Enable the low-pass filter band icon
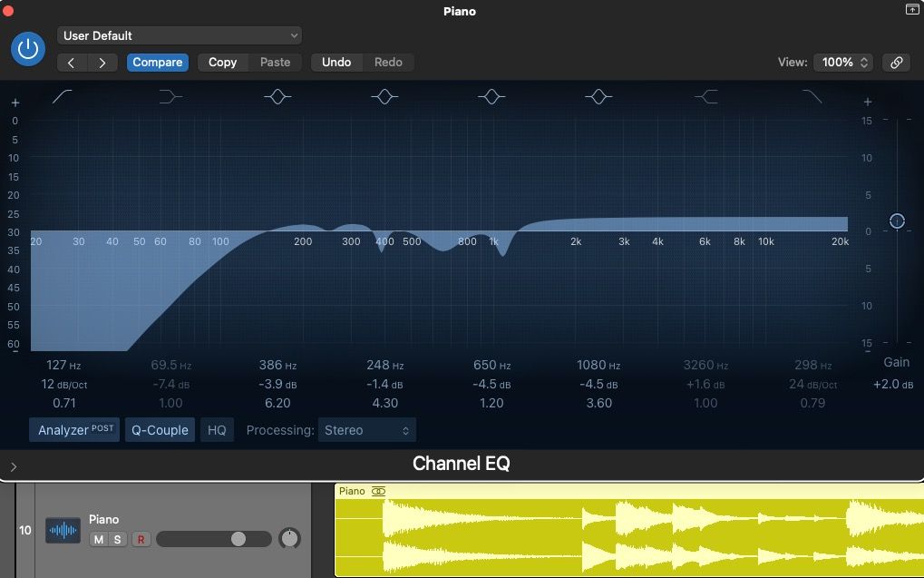The height and width of the screenshot is (578, 924). point(812,96)
